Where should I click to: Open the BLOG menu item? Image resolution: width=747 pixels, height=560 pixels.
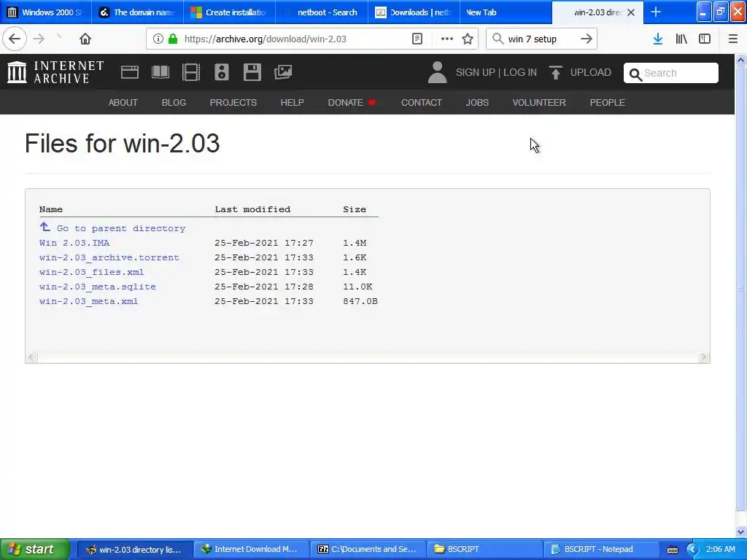point(174,102)
